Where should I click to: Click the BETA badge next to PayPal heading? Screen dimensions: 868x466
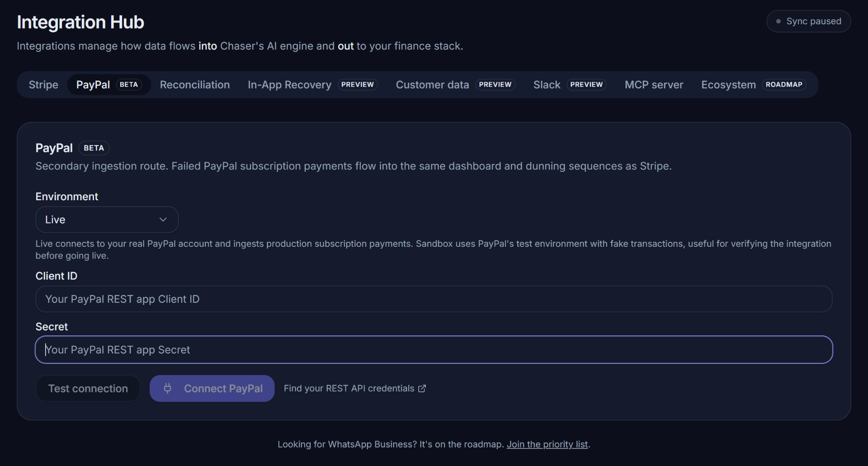(94, 148)
